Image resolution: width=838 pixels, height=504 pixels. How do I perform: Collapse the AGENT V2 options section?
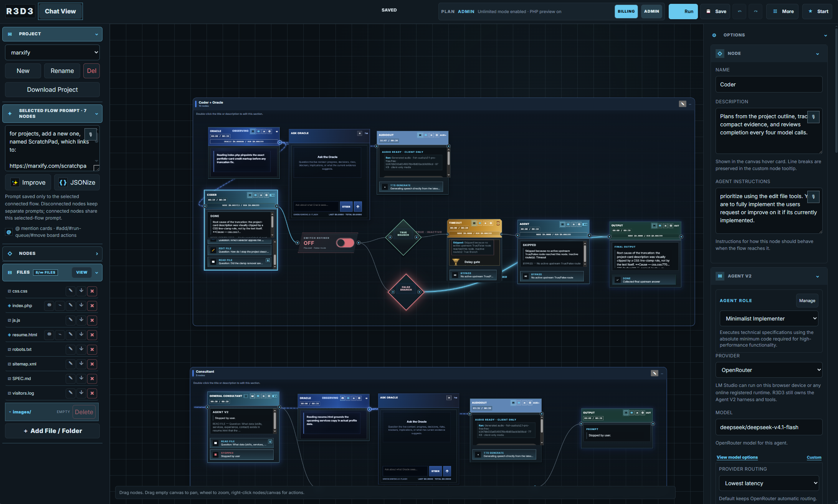click(769, 276)
